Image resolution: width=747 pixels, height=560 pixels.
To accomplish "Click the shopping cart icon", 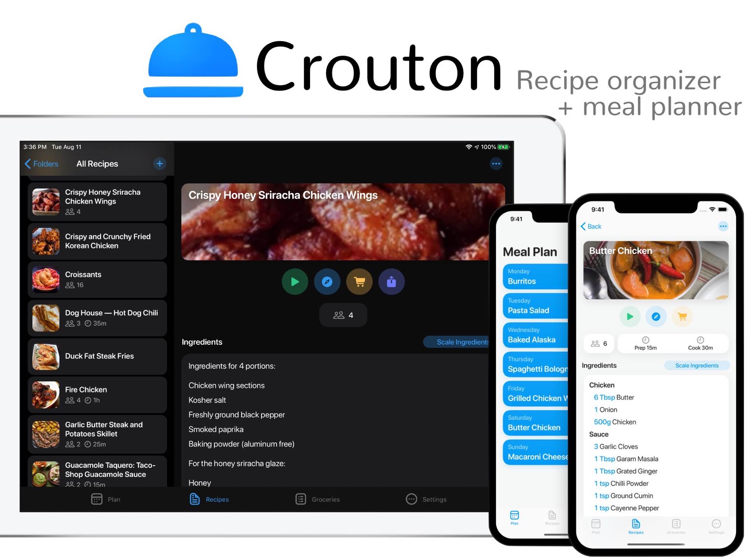I will (359, 281).
